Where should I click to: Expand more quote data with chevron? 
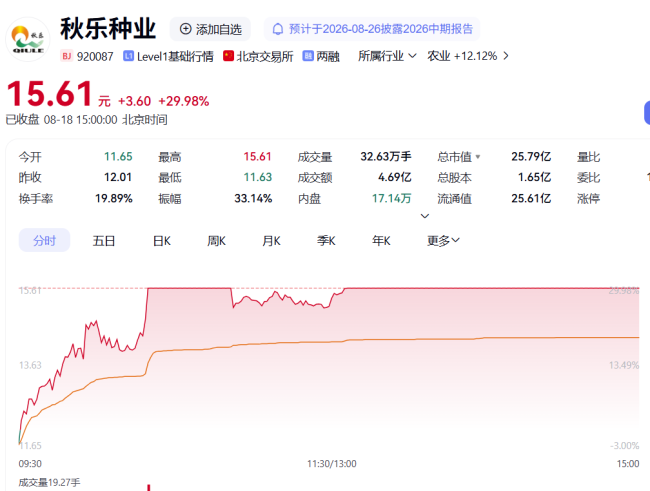pyautogui.click(x=425, y=216)
